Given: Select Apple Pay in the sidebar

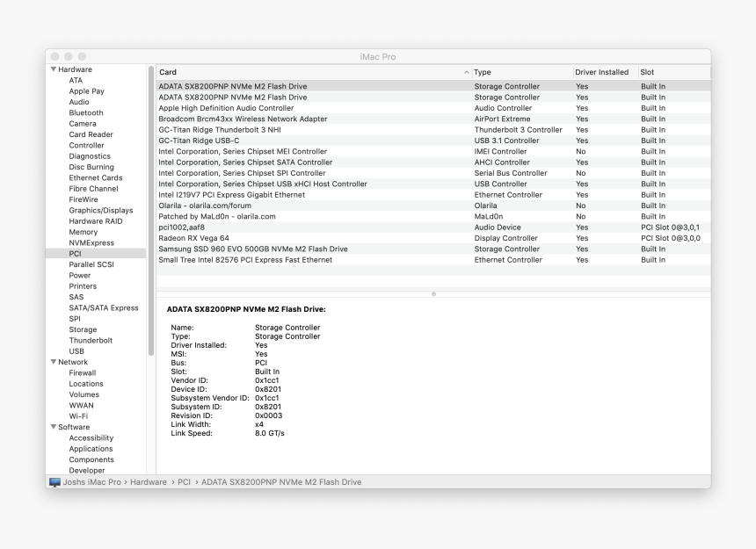Looking at the screenshot, I should pyautogui.click(x=86, y=91).
